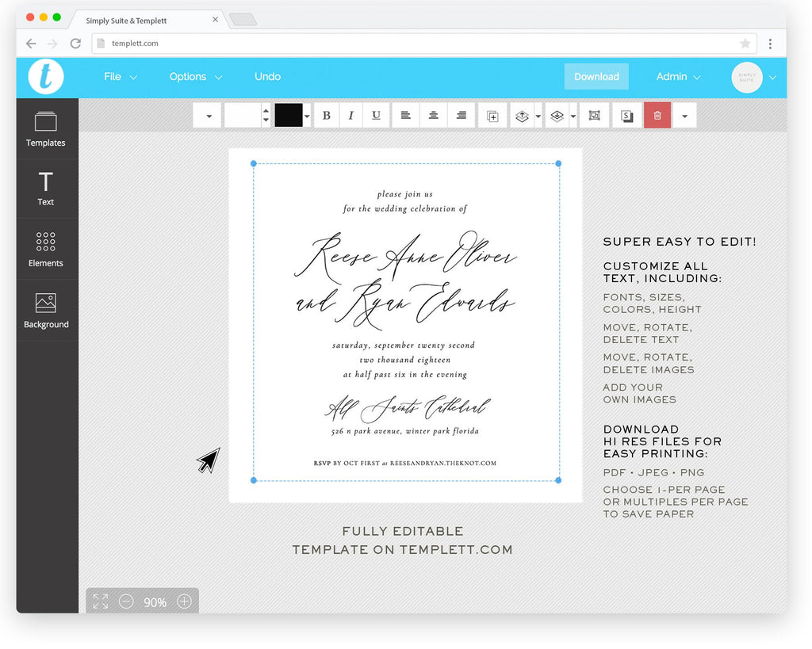Go back in the browser
812x649 pixels.
tap(31, 44)
